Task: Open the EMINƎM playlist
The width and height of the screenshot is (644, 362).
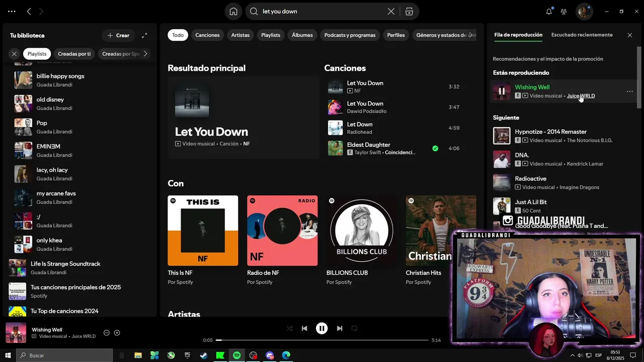Action: click(80, 150)
